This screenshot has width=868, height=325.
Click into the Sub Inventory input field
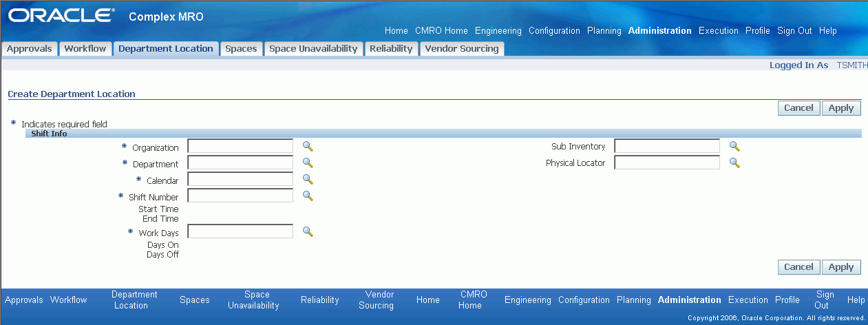pyautogui.click(x=667, y=146)
